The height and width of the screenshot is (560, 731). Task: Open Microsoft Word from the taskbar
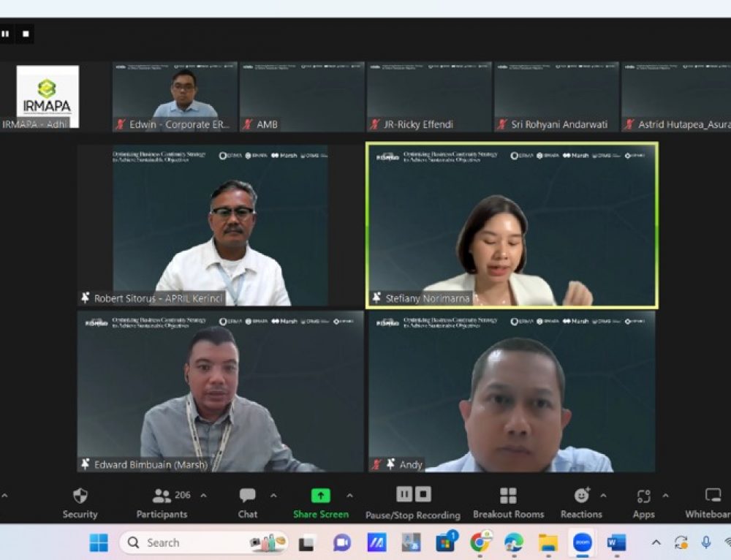pos(616,542)
